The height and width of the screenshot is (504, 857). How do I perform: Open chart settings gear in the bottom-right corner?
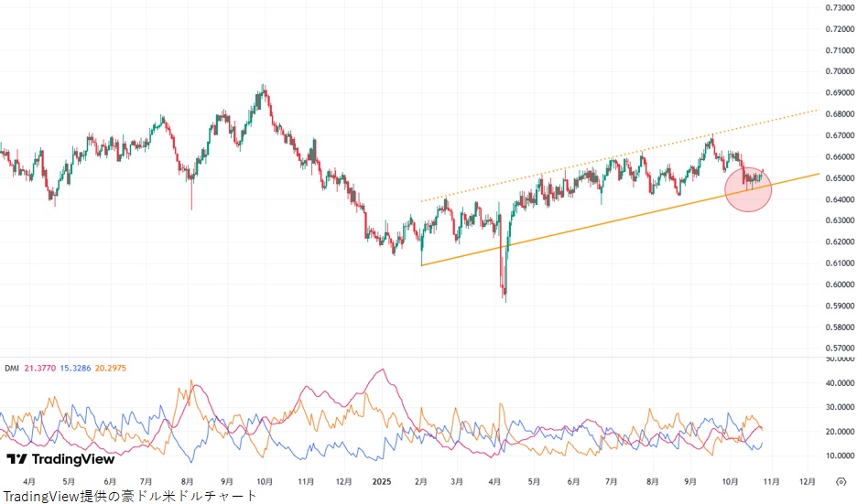(841, 480)
